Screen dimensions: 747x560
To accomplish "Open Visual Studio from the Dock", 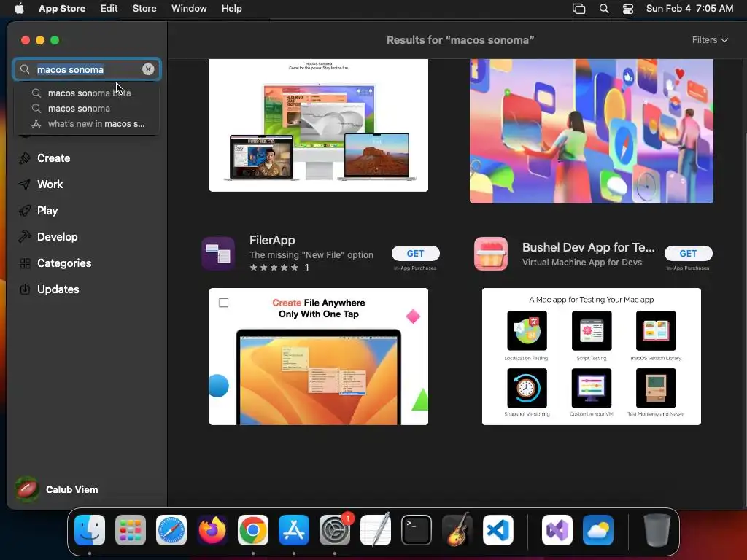I will [x=557, y=530].
